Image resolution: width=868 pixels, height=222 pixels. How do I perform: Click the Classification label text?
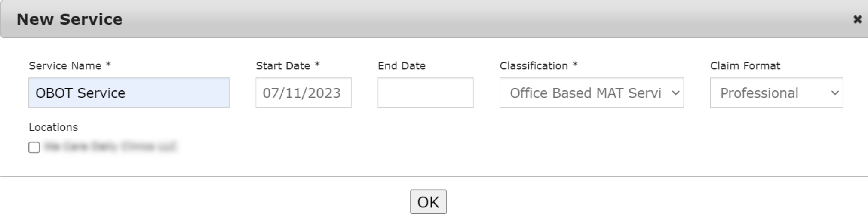(534, 66)
